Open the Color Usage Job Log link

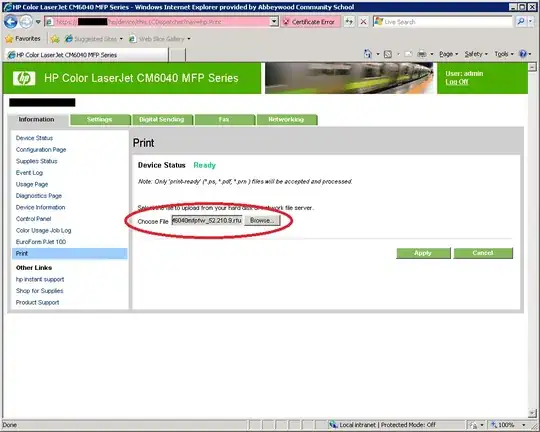(x=43, y=230)
